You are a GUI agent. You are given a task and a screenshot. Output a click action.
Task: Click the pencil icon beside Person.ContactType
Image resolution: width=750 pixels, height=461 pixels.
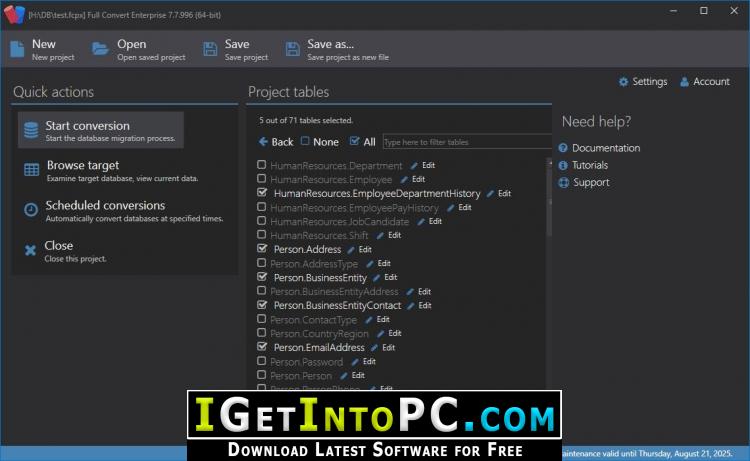(369, 320)
